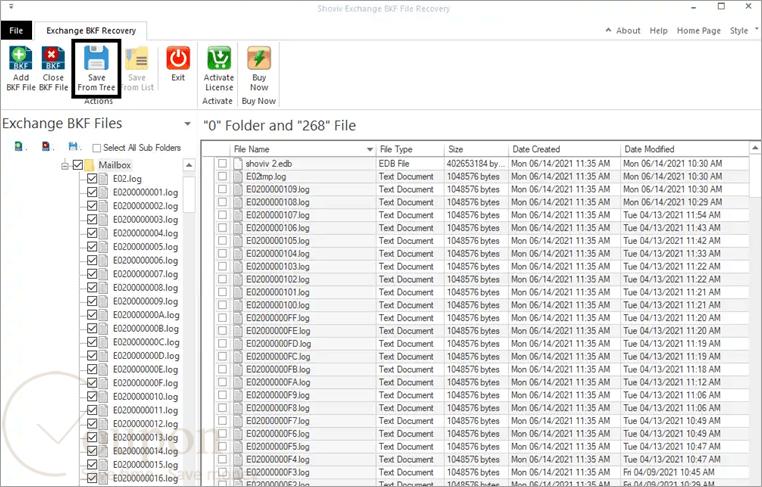Uncheck the E020000000C.log tree checkbox
Image resolution: width=762 pixels, height=487 pixels.
92,342
